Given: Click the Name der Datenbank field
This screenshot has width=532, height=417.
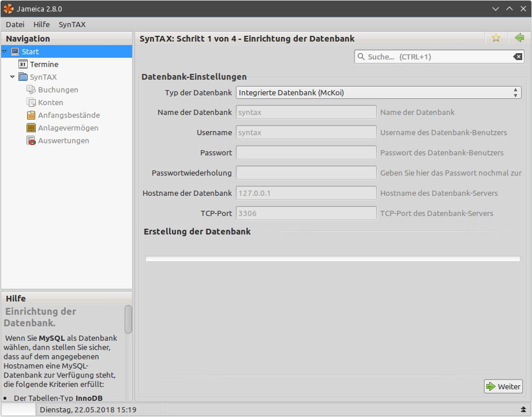Looking at the screenshot, I should [306, 113].
